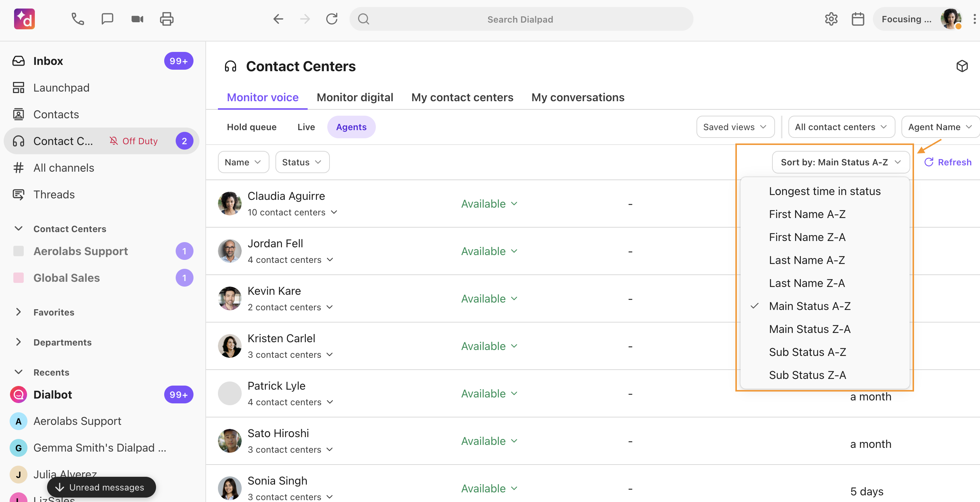The width and height of the screenshot is (980, 502).
Task: Choose Main Status Z-A sort option
Action: pos(824,329)
